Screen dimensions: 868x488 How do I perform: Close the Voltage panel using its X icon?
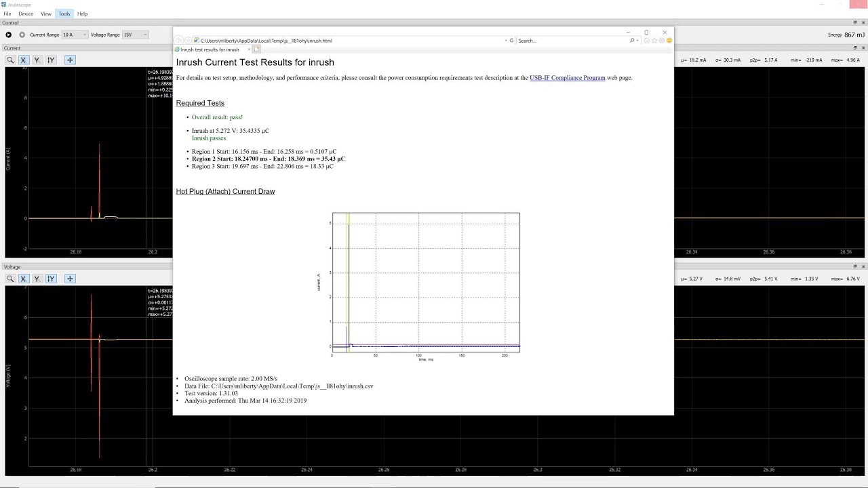[x=863, y=266]
